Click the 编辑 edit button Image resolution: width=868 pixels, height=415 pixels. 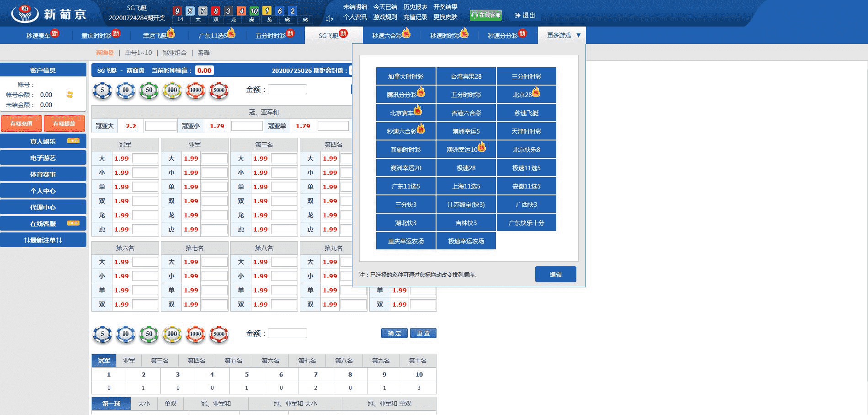point(555,275)
